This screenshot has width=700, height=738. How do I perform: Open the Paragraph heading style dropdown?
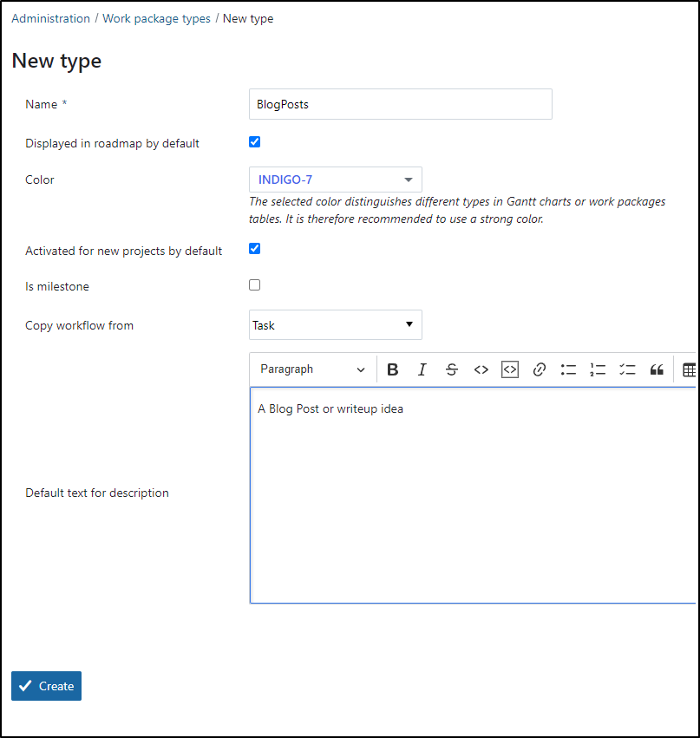point(313,369)
